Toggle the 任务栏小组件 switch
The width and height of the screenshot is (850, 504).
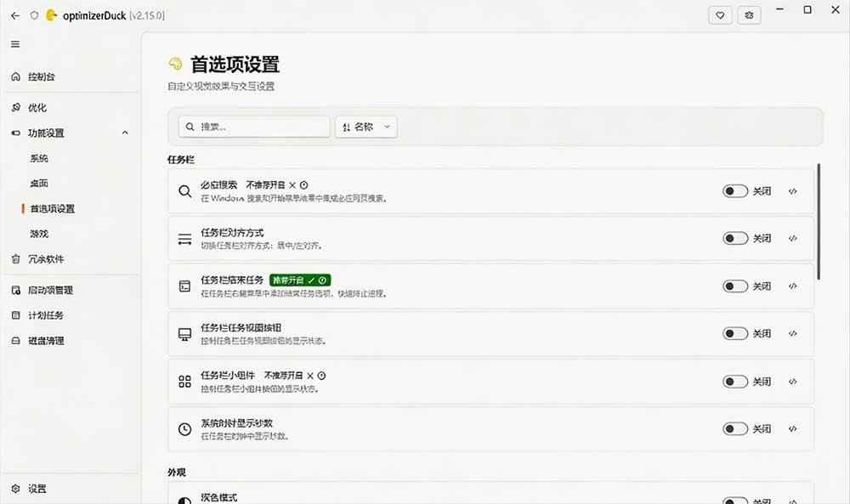coord(735,382)
